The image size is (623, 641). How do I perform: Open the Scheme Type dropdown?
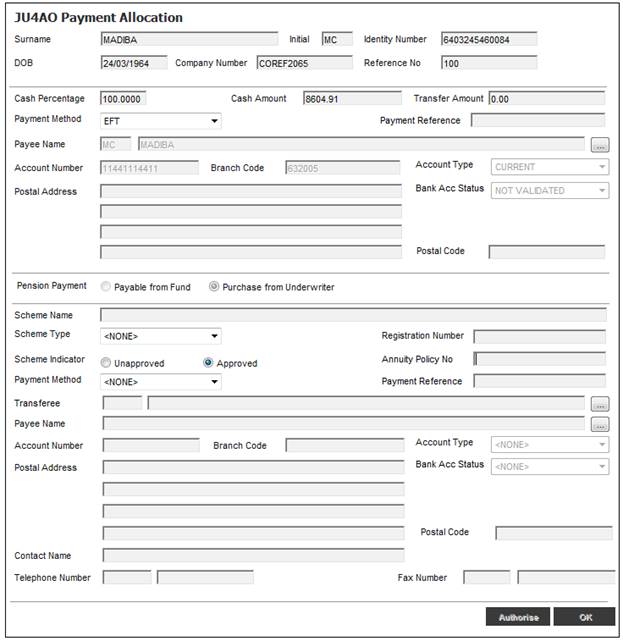[x=161, y=336]
